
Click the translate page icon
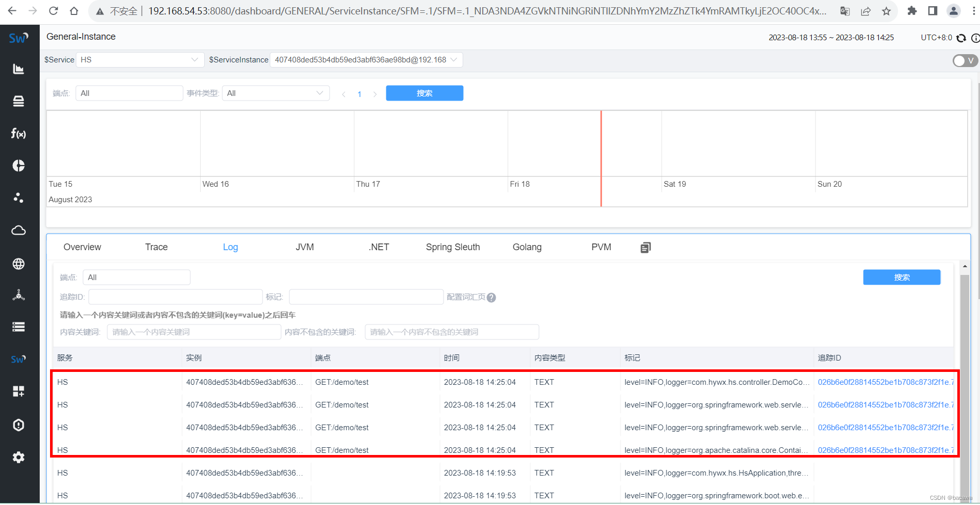(845, 11)
